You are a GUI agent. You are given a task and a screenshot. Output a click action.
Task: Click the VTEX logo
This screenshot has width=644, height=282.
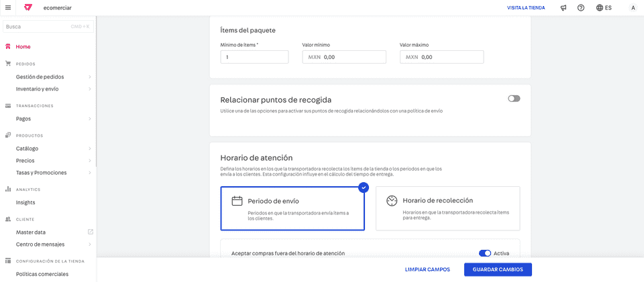coord(28,8)
